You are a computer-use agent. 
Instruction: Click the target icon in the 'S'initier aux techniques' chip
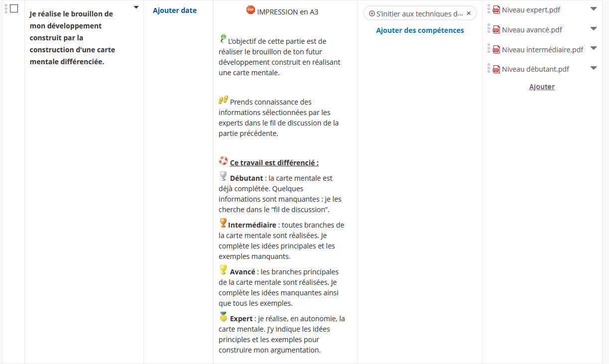point(372,13)
